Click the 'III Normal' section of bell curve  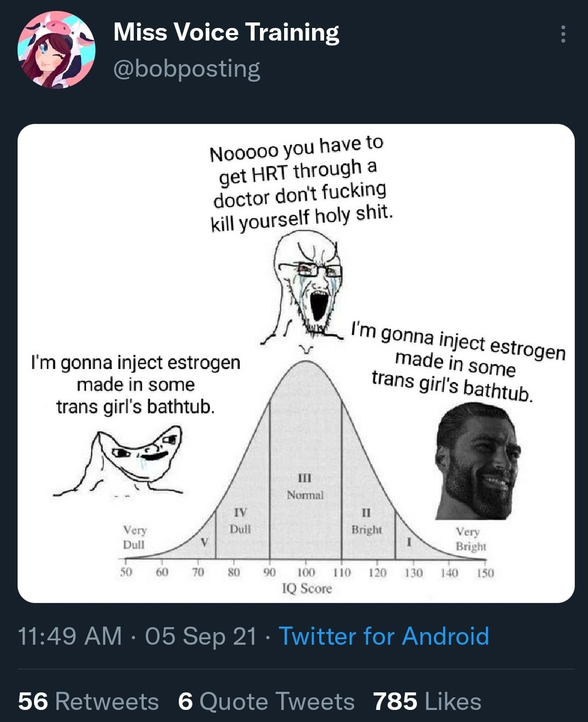point(305,487)
